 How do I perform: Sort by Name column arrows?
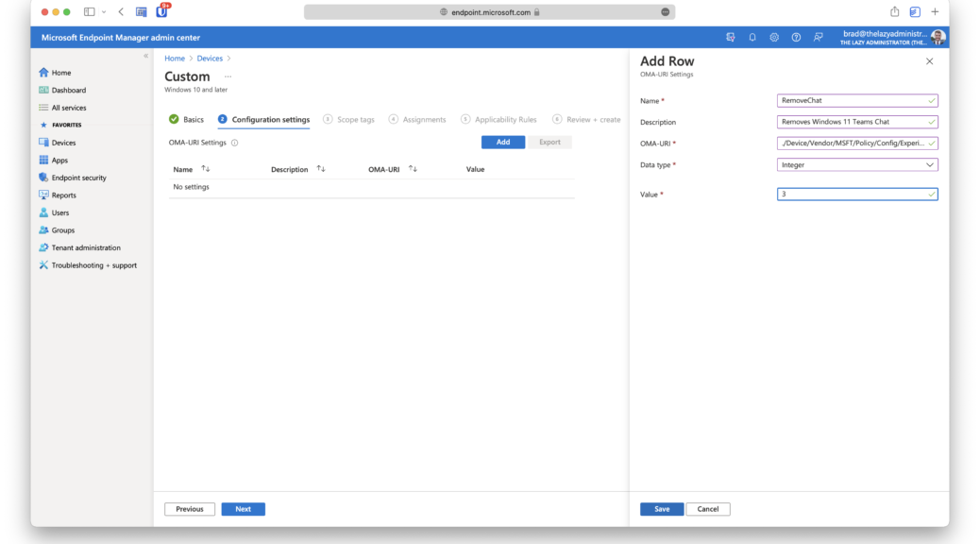tap(206, 169)
